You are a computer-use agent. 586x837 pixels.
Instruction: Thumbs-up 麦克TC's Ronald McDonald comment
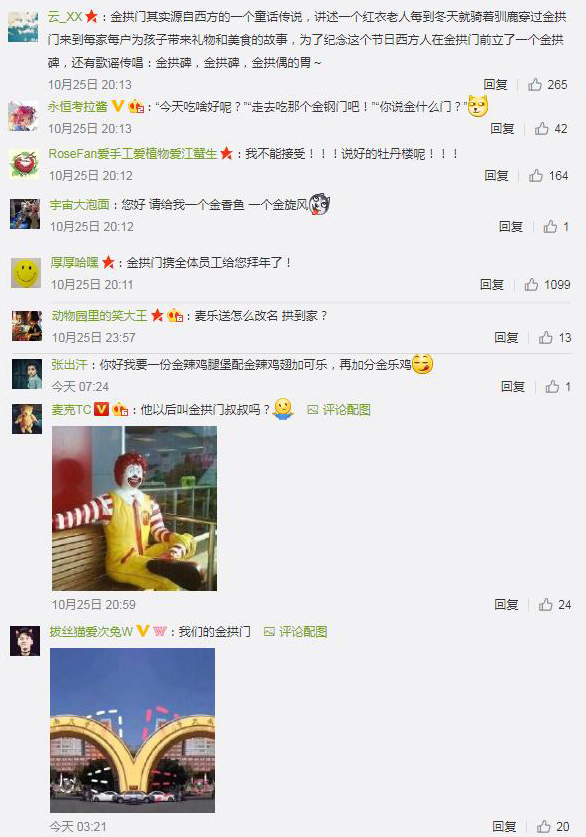pos(545,604)
